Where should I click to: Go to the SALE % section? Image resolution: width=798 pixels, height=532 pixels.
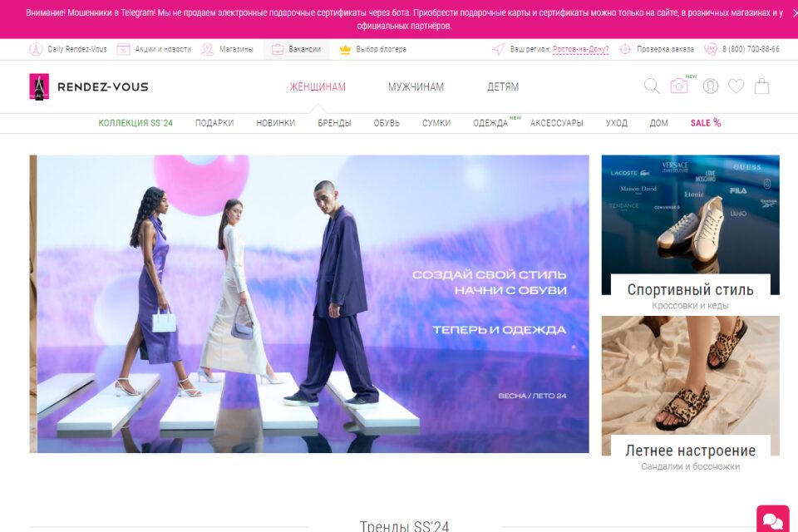[705, 123]
